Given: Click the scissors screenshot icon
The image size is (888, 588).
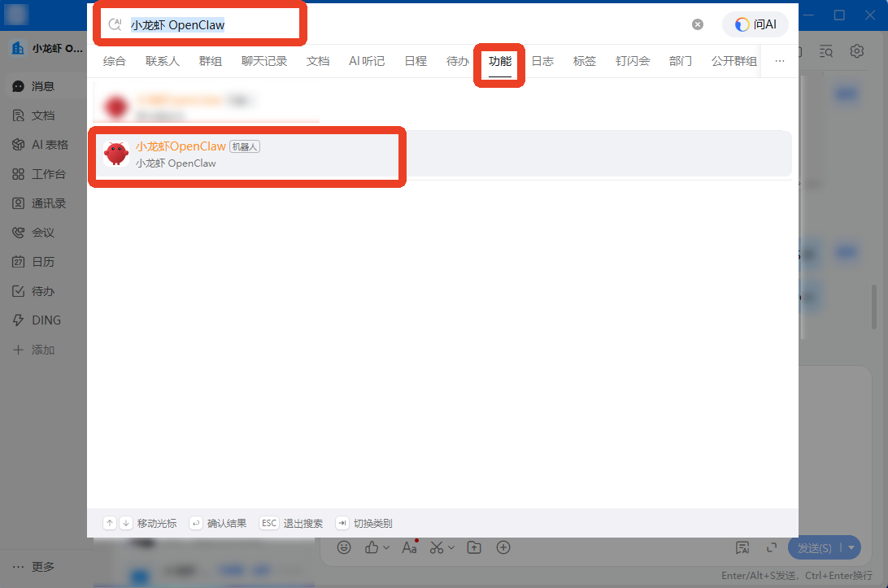Looking at the screenshot, I should 437,547.
